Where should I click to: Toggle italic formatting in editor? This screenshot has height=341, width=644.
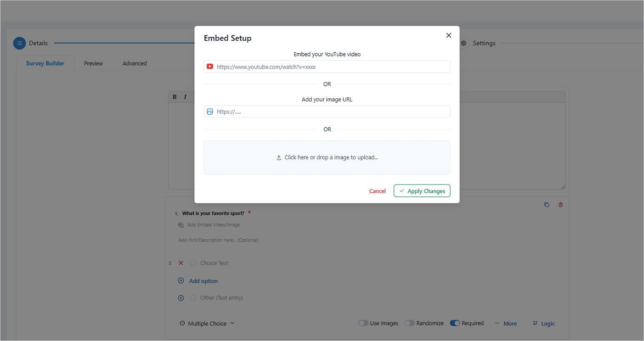185,97
